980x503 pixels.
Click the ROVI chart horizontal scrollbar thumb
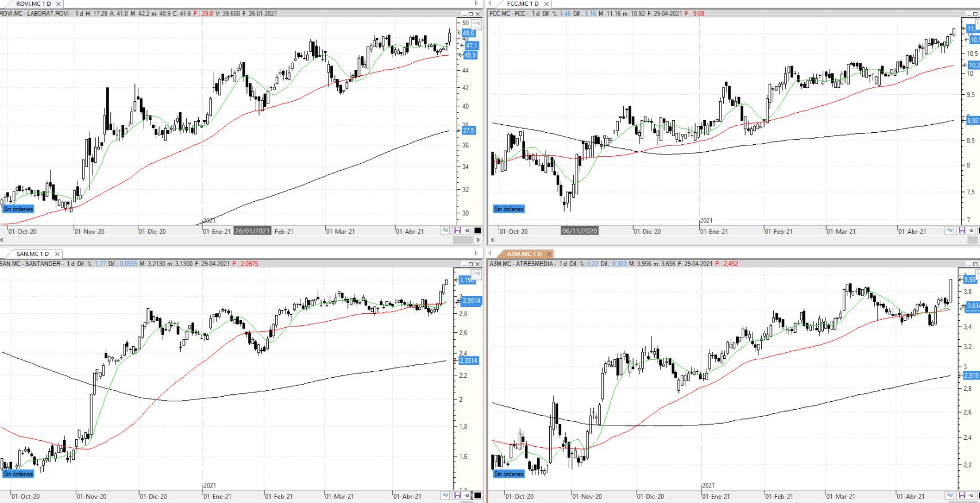(x=462, y=240)
